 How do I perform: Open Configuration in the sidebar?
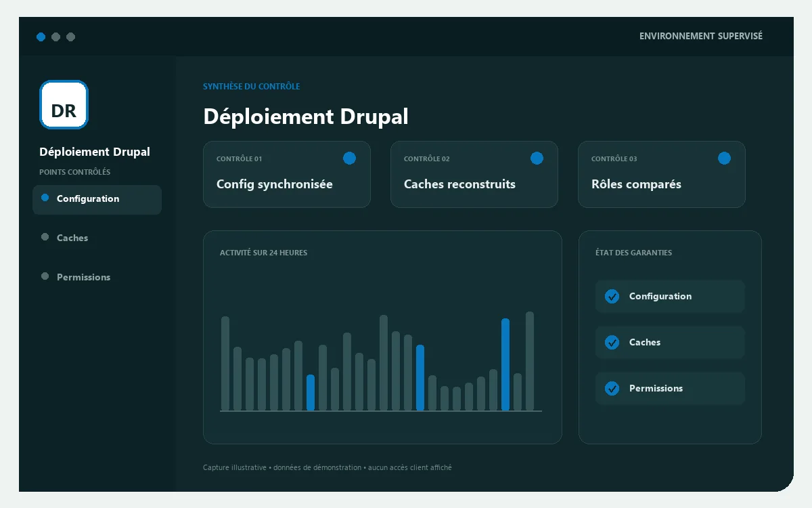coord(97,199)
